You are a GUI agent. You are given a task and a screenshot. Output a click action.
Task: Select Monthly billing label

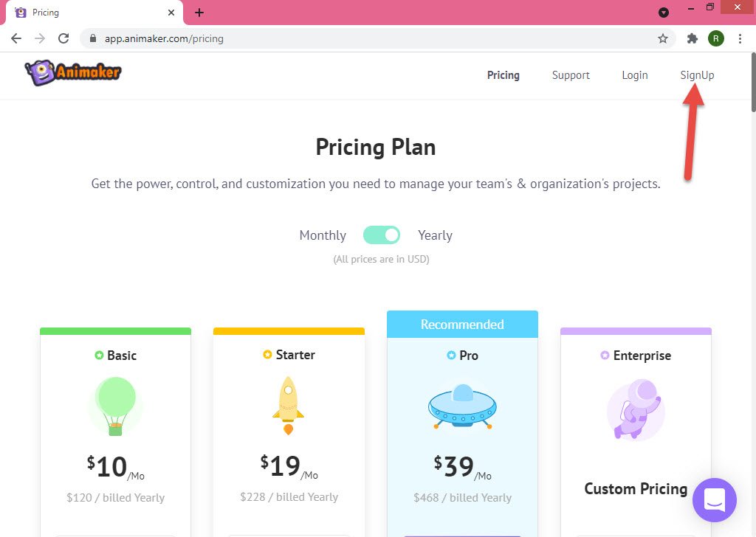[323, 235]
